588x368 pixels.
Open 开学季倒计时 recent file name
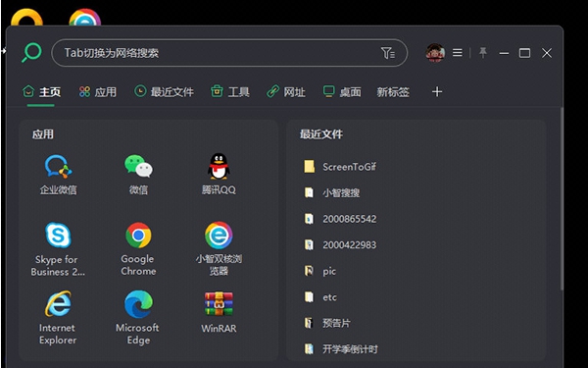click(350, 349)
